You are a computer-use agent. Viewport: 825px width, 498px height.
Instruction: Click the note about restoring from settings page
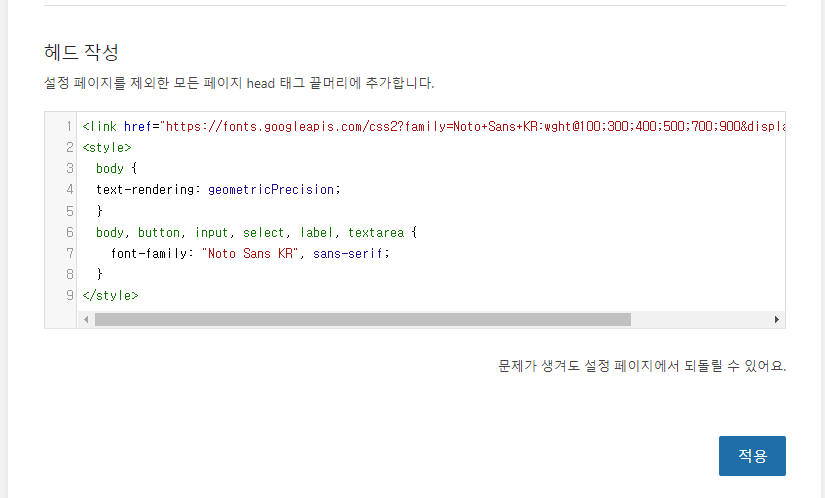point(641,366)
